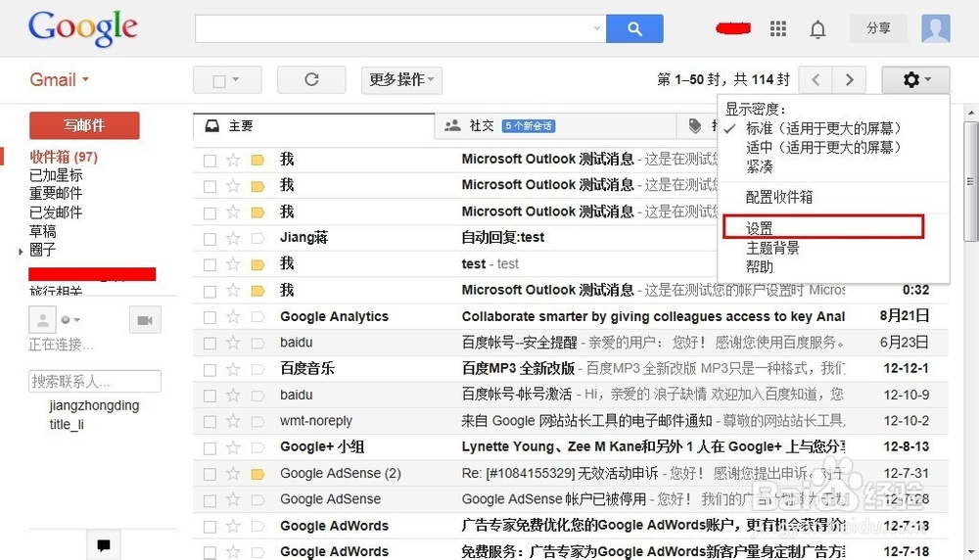
Task: Click the refresh mail icon button
Action: 311,80
